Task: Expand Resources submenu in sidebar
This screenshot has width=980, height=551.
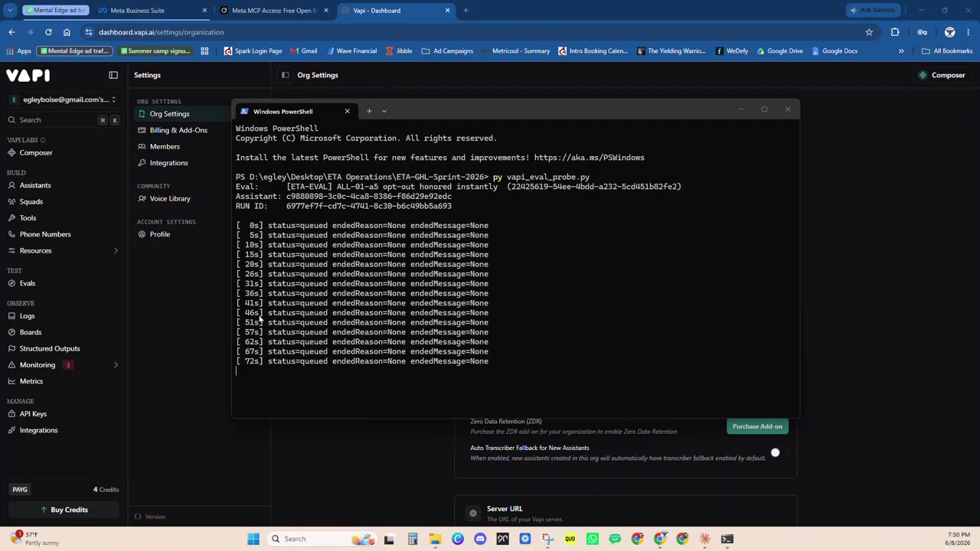Action: (116, 250)
